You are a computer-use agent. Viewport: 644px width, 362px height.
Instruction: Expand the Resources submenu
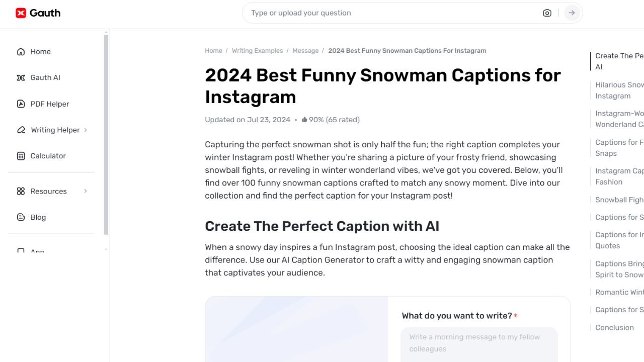click(85, 191)
